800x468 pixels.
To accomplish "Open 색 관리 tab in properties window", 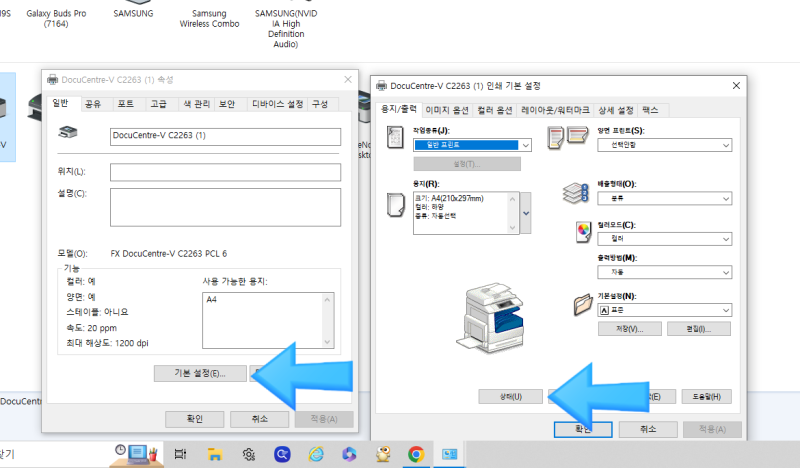I will [196, 104].
